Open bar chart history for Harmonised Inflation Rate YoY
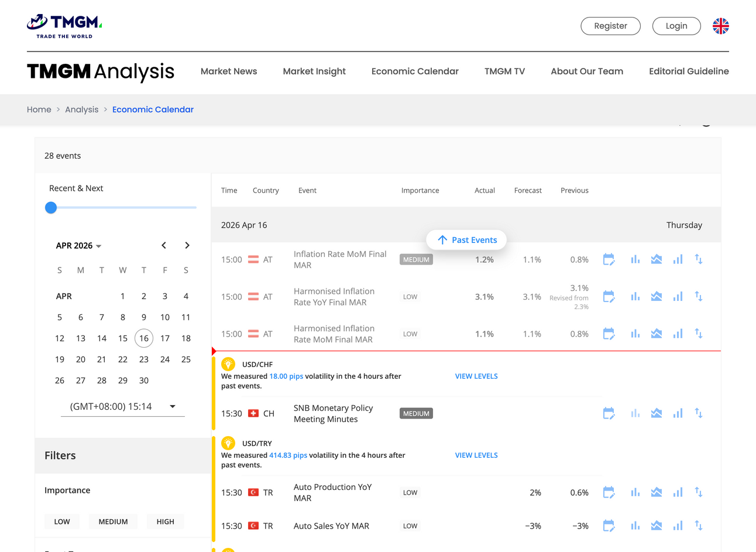This screenshot has height=552, width=756. point(635,296)
